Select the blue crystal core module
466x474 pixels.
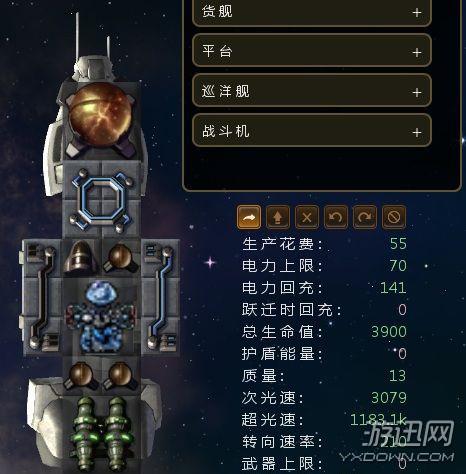point(101,317)
